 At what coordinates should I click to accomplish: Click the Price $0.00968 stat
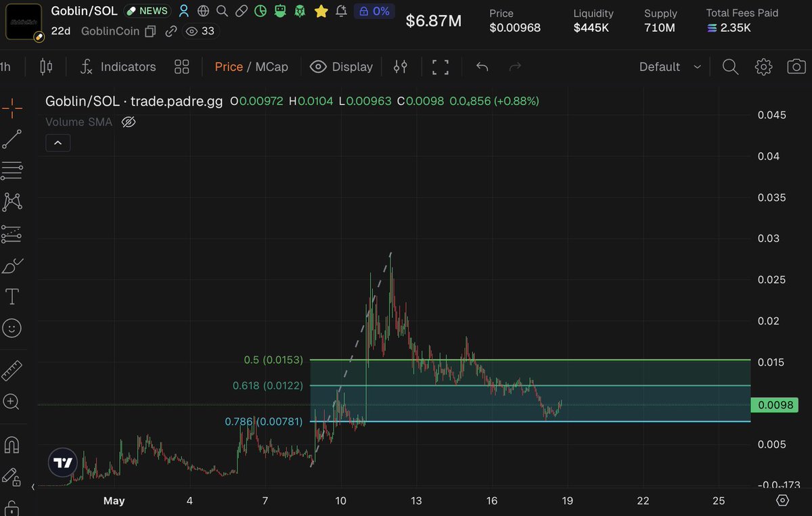(x=515, y=20)
